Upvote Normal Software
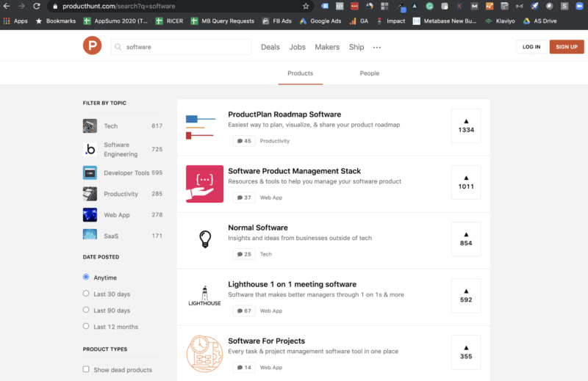This screenshot has width=588, height=381. (466, 239)
